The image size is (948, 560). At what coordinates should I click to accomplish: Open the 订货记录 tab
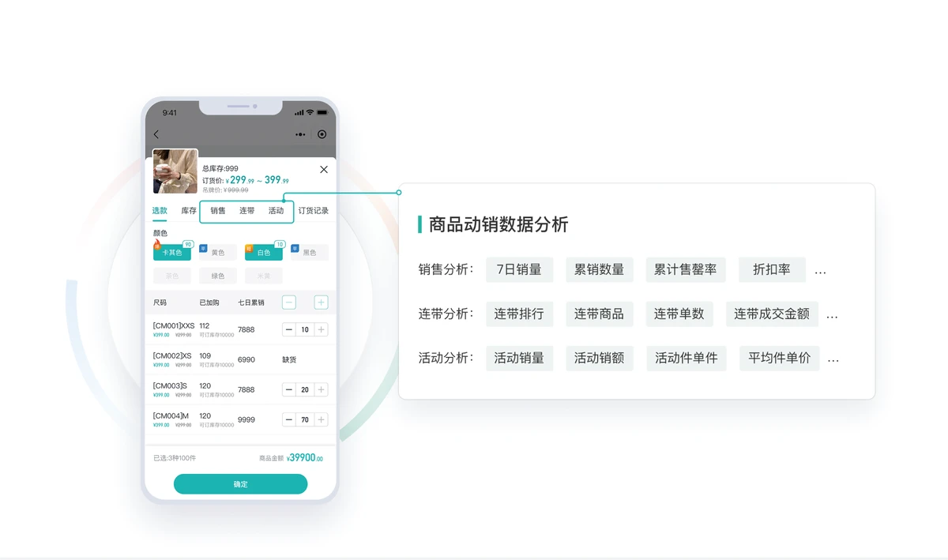coord(314,211)
